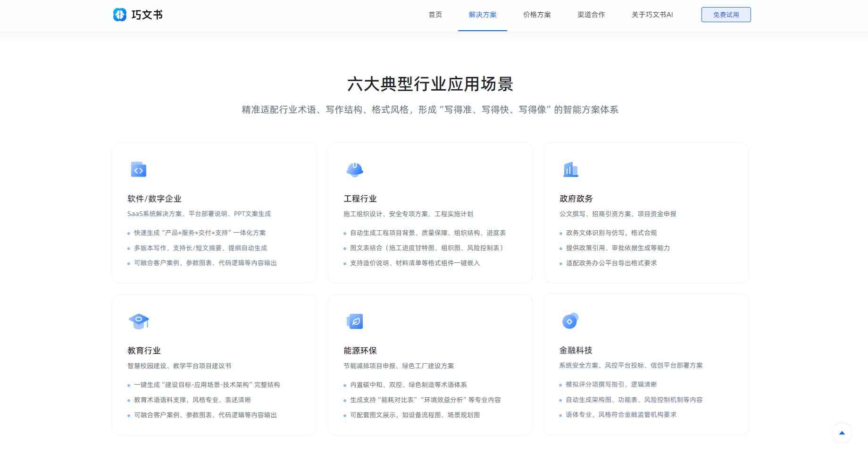This screenshot has width=868, height=470.
Task: Click the 免费试用 button
Action: (x=726, y=15)
